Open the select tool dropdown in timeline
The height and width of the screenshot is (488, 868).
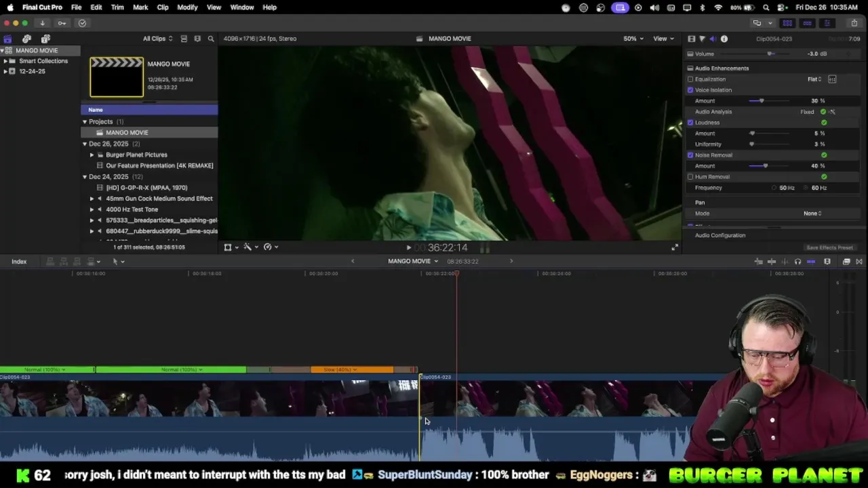point(118,262)
